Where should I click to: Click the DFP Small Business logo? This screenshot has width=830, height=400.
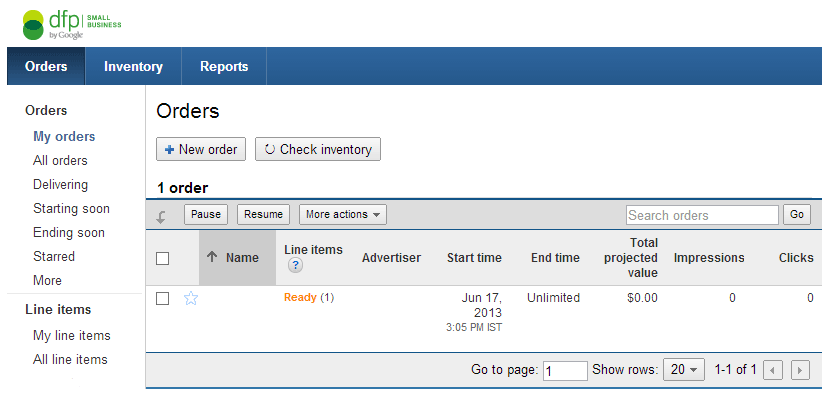click(x=68, y=23)
